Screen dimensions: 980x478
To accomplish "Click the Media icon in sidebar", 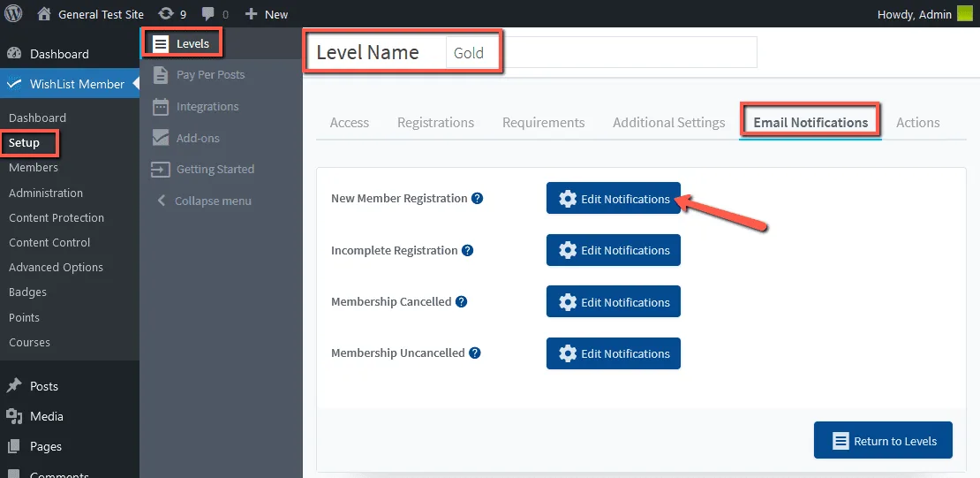I will click(x=14, y=416).
